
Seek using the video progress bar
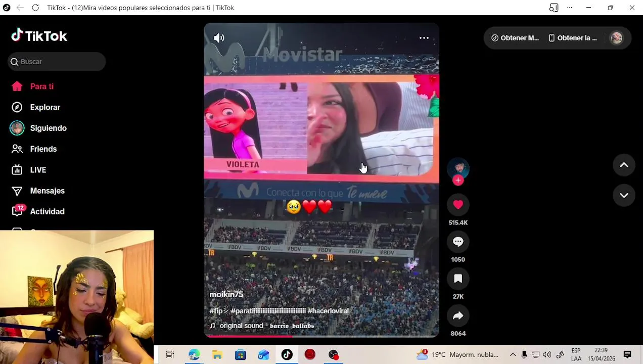click(321, 336)
